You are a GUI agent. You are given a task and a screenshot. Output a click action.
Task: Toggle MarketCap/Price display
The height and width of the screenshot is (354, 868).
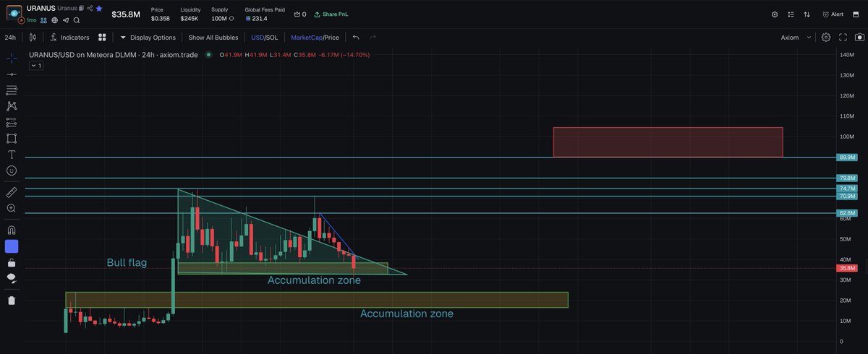[x=315, y=37]
